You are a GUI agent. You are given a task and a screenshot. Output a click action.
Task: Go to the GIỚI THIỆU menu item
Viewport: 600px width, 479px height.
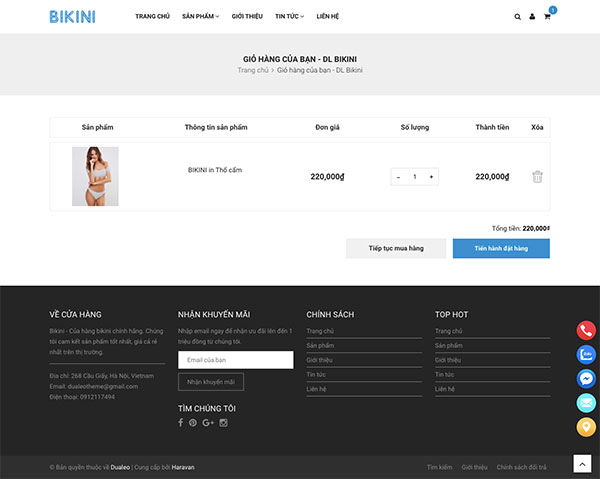point(247,16)
